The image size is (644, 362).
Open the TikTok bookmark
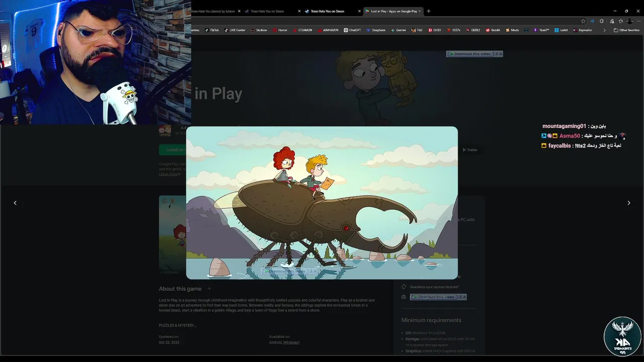(211, 30)
